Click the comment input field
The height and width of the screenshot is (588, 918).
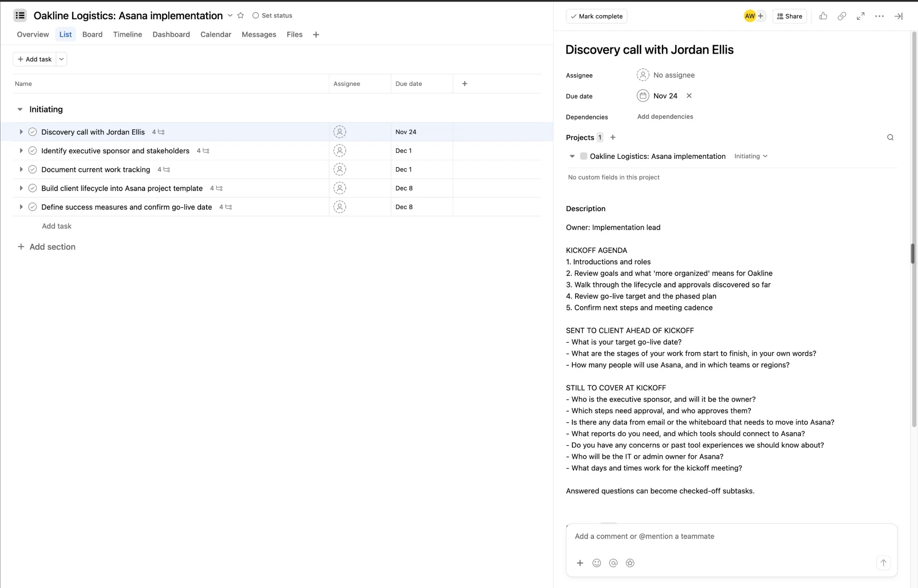pos(732,536)
